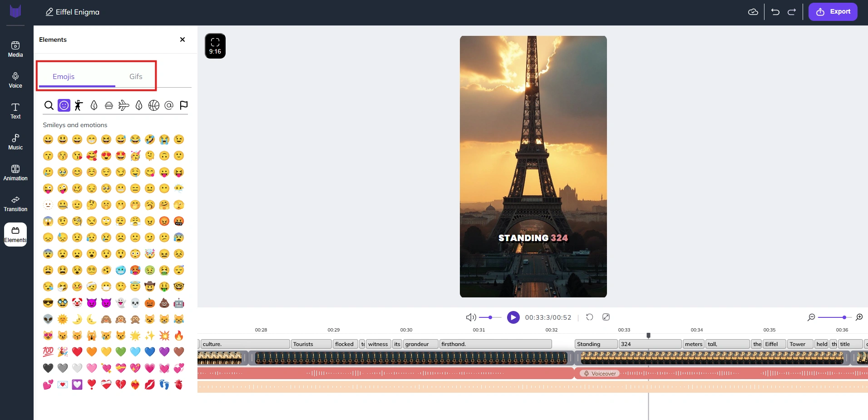Open the Text panel
868x420 pixels.
click(x=15, y=111)
